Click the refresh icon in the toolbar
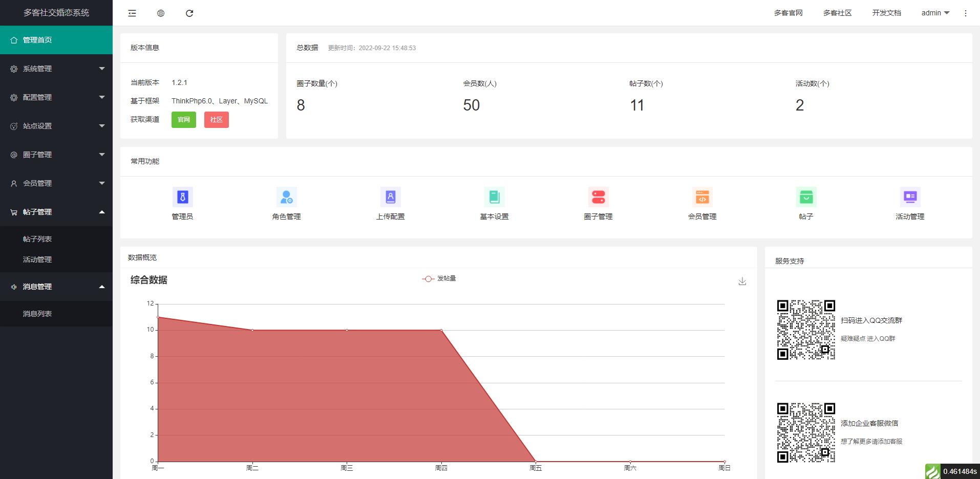The height and width of the screenshot is (479, 980). (x=190, y=13)
